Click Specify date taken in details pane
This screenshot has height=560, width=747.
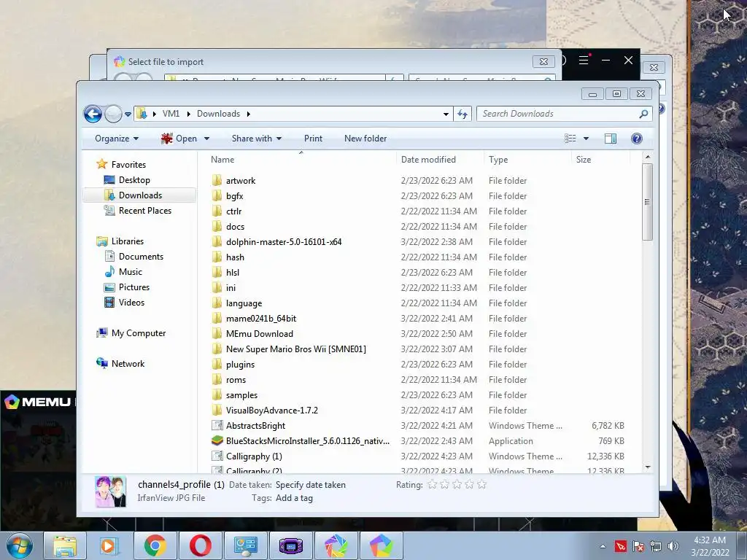(311, 485)
